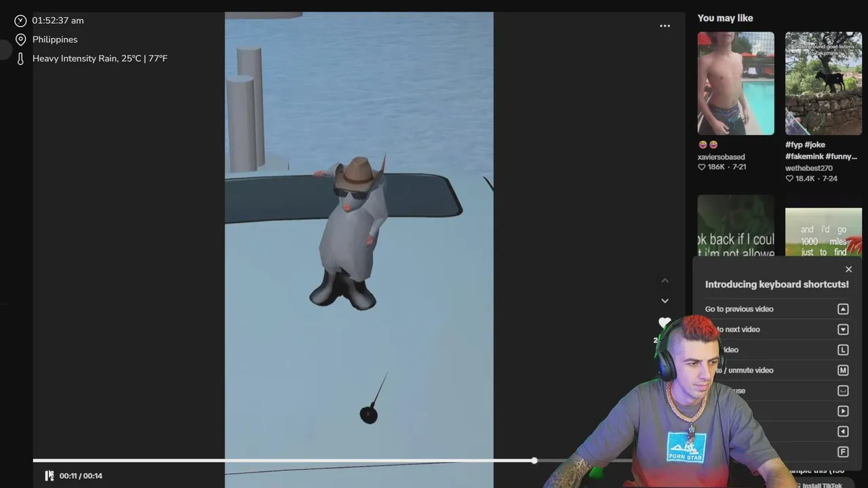Image resolution: width=868 pixels, height=488 pixels.
Task: Visit wethebest270 profile link
Action: 809,168
